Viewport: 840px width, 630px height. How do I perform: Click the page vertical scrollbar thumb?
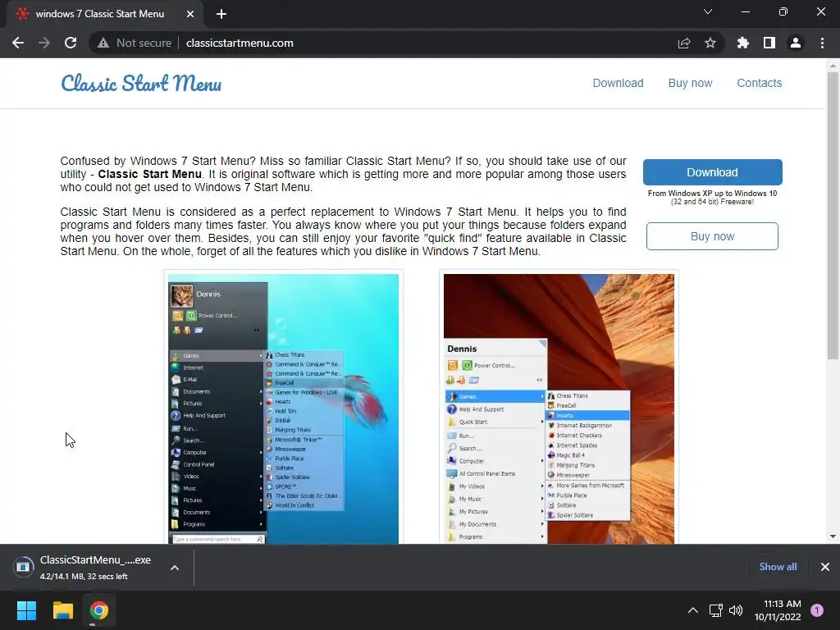tap(833, 216)
